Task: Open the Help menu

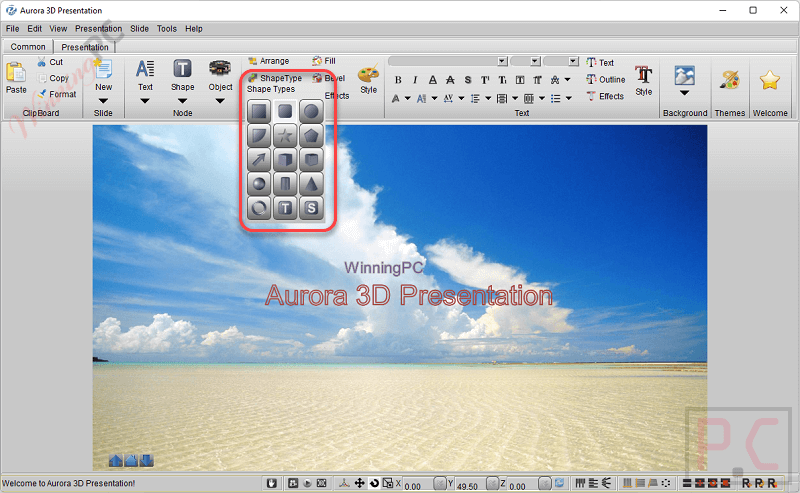Action: tap(194, 29)
